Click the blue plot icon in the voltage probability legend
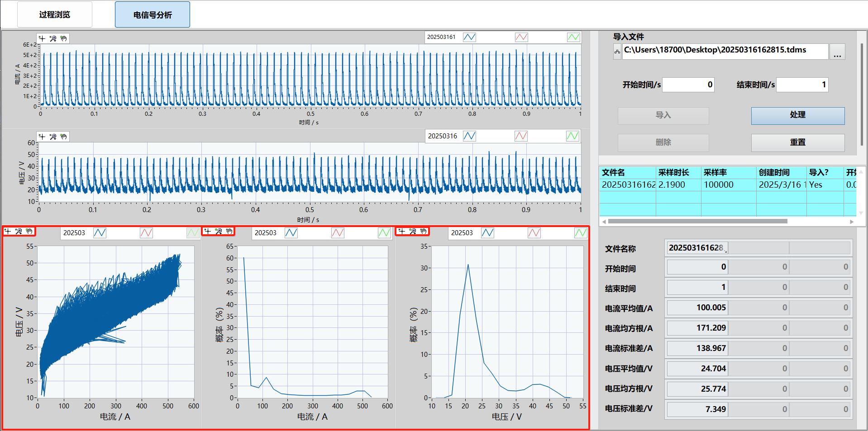This screenshot has height=431, width=868. [487, 232]
